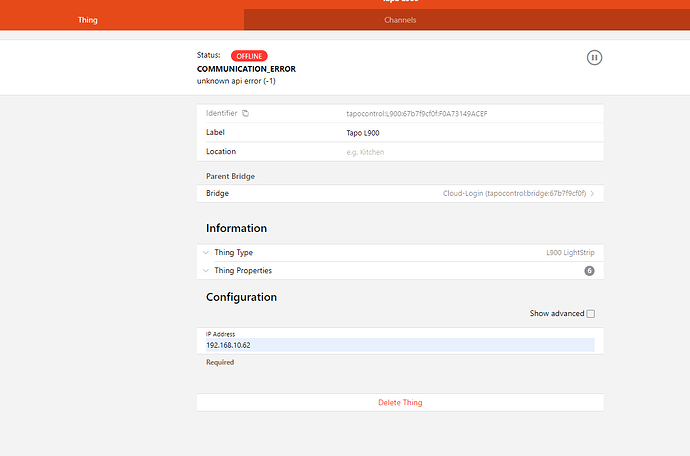Expand the Thing Properties row
This screenshot has height=456, width=690.
pyautogui.click(x=400, y=271)
